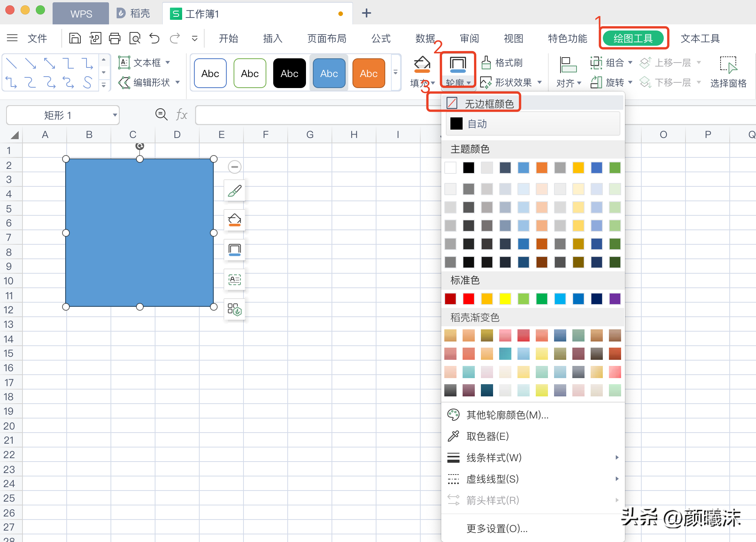Click the Selection Pane icon
The width and height of the screenshot is (756, 542).
click(x=728, y=64)
